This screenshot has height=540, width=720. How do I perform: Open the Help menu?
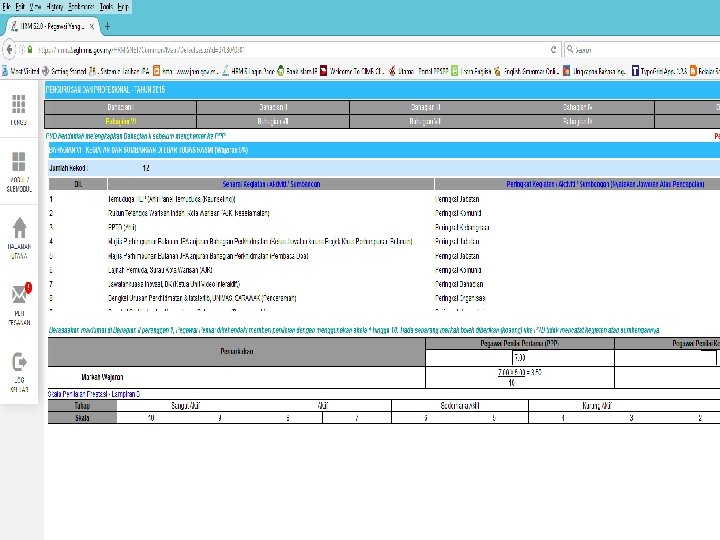tap(123, 7)
